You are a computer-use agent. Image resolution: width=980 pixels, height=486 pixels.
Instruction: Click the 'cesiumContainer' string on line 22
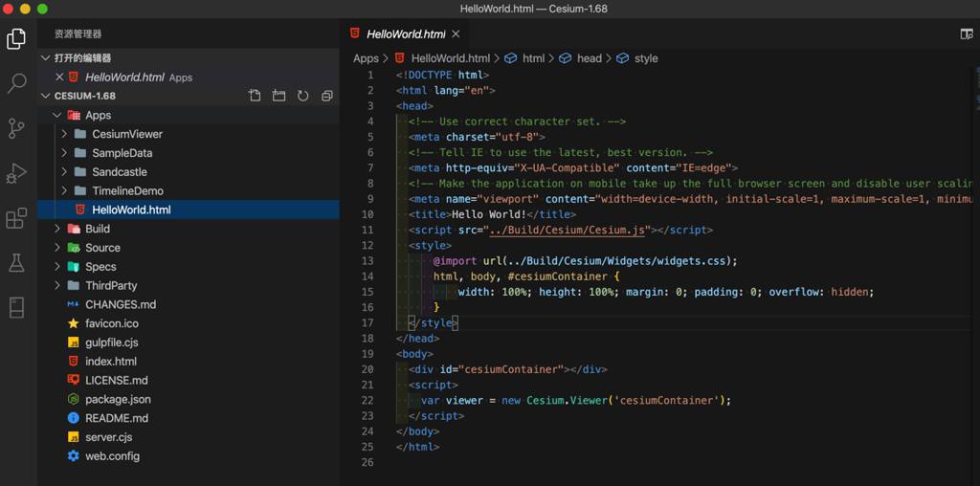point(666,400)
